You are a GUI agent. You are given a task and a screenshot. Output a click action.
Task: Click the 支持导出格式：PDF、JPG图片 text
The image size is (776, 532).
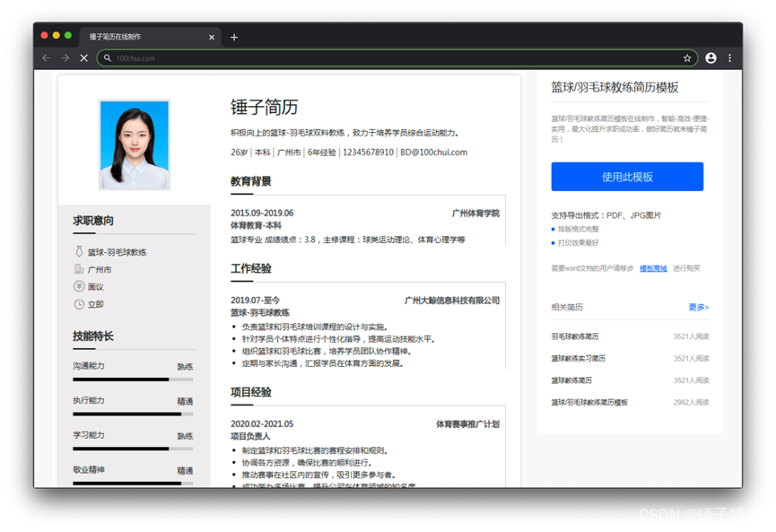coord(606,215)
